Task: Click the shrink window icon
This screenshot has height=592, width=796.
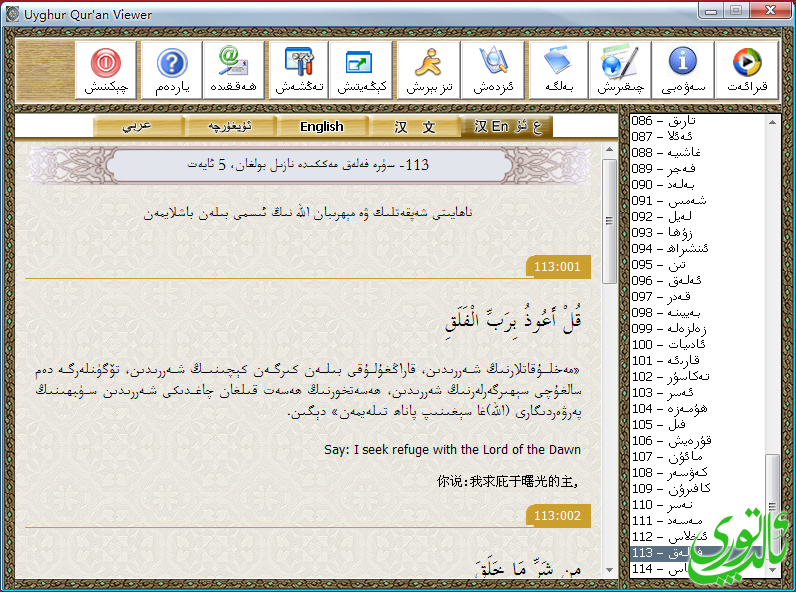Action: [x=361, y=70]
